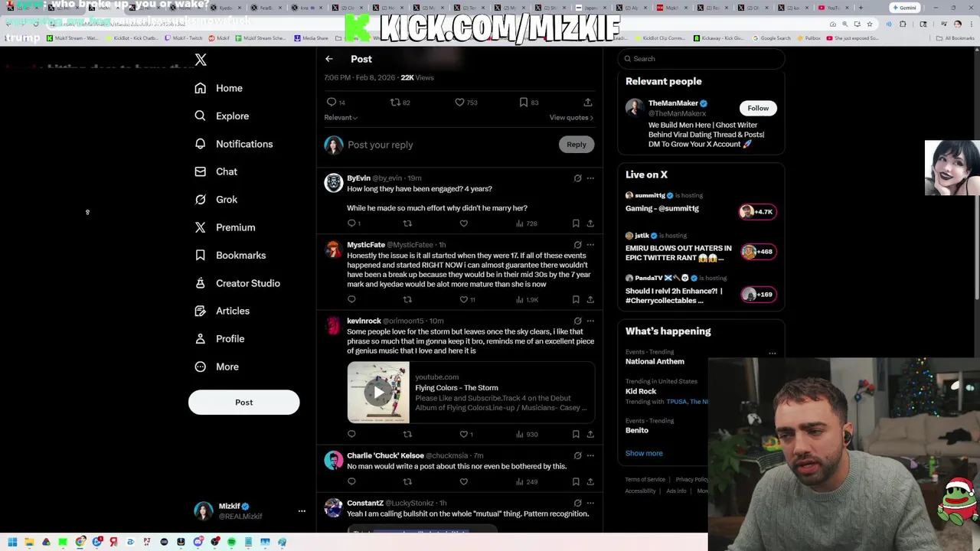Bookmark ByEvin's reply
The height and width of the screenshot is (551, 980).
576,223
